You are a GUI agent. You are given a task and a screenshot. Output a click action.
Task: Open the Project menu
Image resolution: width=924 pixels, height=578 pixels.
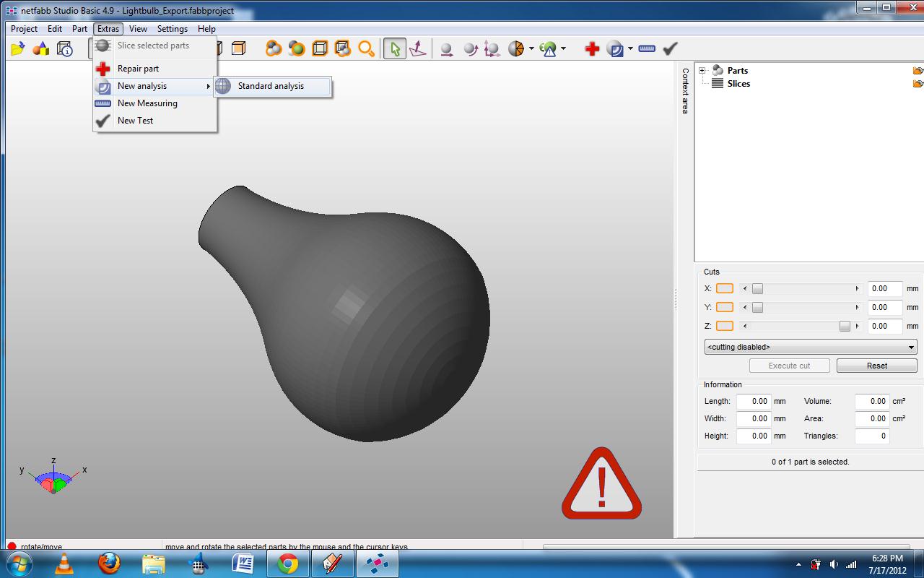click(x=24, y=29)
